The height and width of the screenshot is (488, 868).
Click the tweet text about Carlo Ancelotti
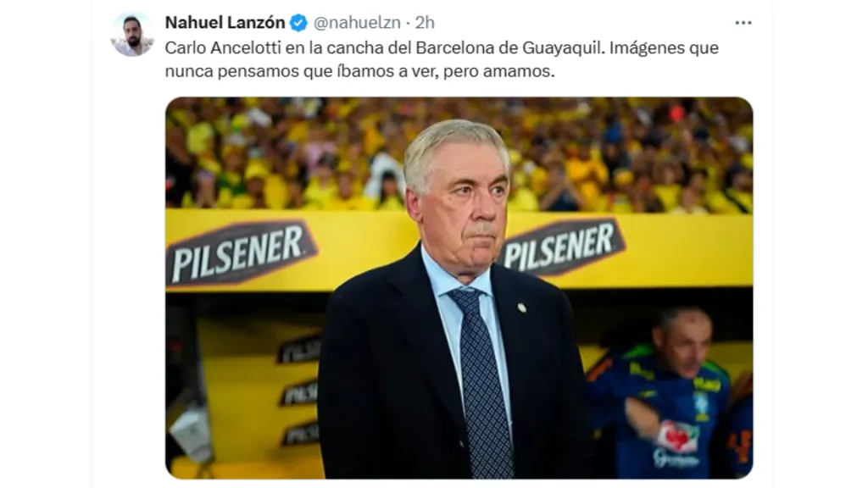point(442,59)
